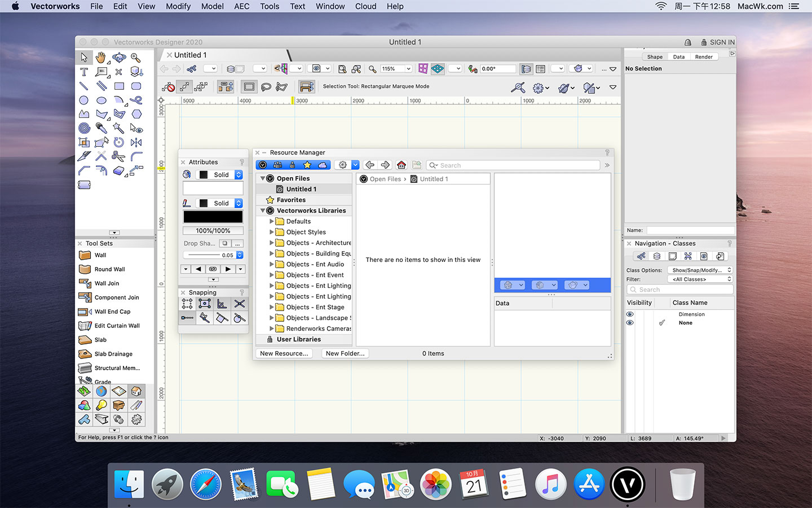This screenshot has width=812, height=508.
Task: Select the Eraser tool
Action: pos(119,170)
